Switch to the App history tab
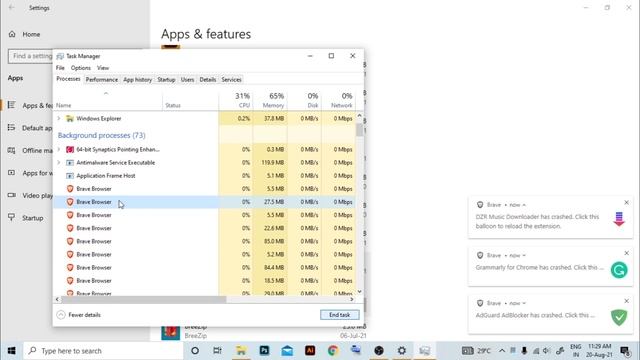 pos(138,80)
